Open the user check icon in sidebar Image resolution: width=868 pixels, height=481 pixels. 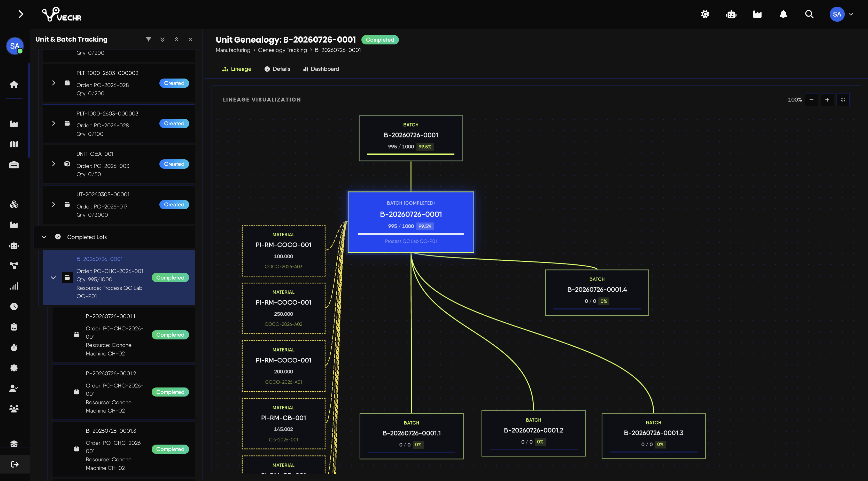click(14, 388)
